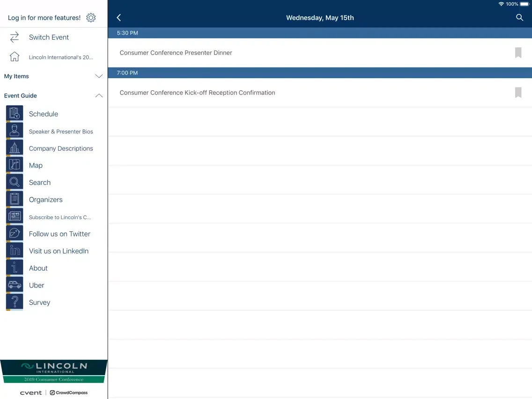The image size is (532, 399).
Task: Click the Speaker & Presenter Bios person icon
Action: (x=15, y=131)
